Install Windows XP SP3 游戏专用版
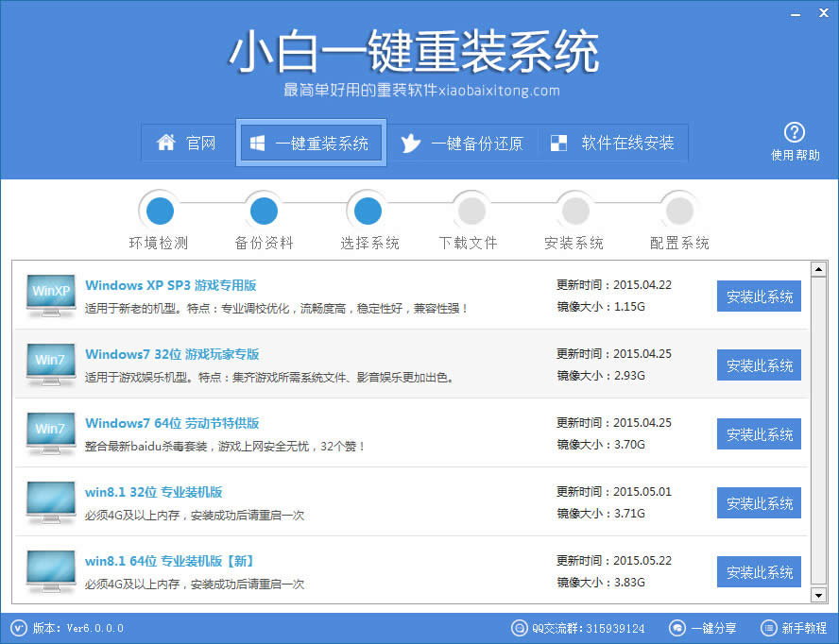 759,297
